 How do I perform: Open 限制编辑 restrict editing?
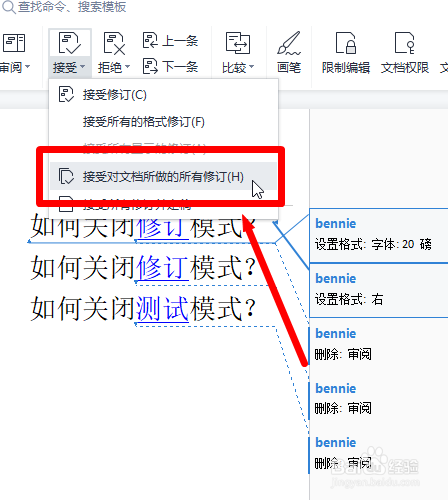point(346,52)
